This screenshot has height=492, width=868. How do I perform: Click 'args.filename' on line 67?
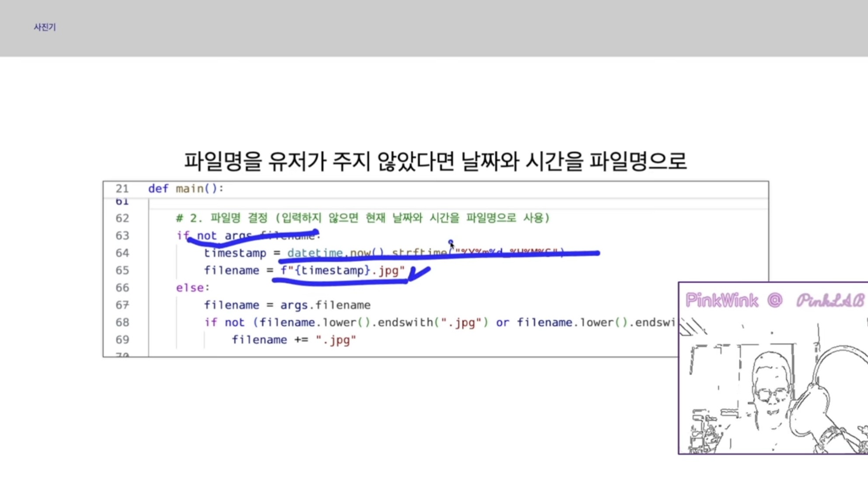pyautogui.click(x=325, y=305)
